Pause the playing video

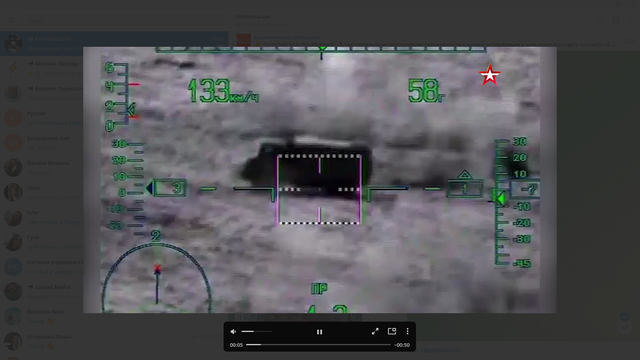pos(320,332)
